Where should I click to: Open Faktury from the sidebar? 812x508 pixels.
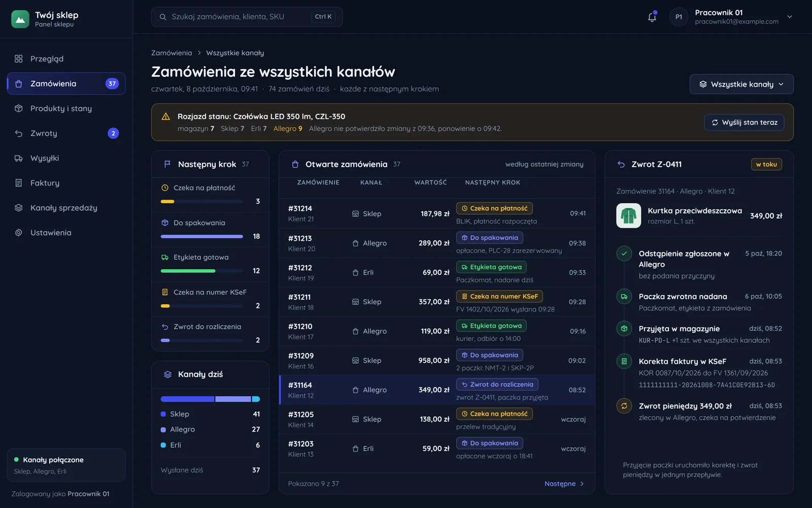[x=66, y=183]
